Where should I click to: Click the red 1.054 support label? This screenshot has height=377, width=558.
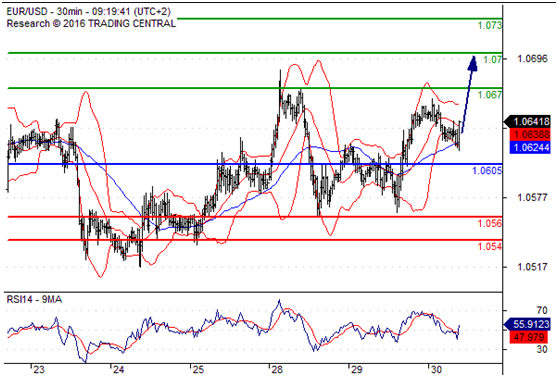tap(489, 246)
